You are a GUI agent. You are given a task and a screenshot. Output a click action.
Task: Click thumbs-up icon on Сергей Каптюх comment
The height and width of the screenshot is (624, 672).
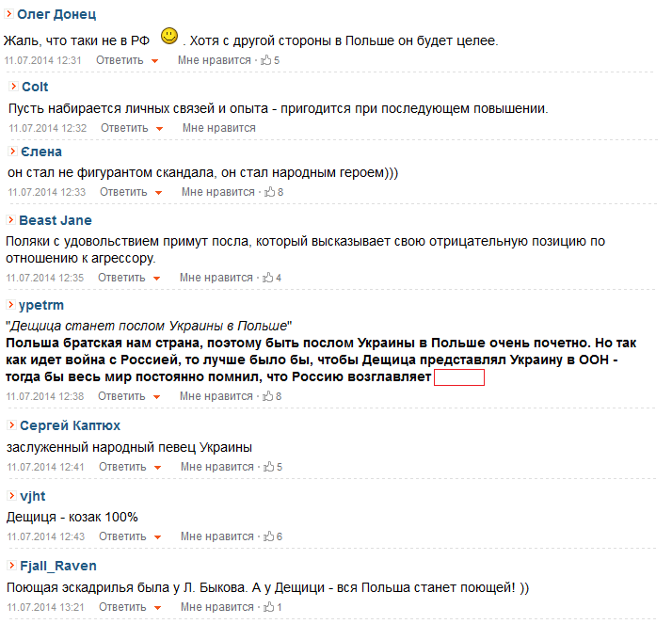click(269, 466)
